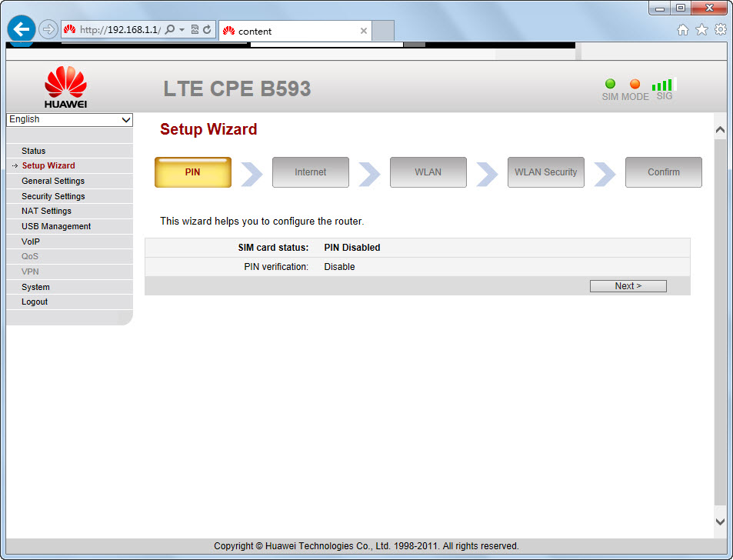Open General Settings in sidebar
Viewport: 733px width, 560px height.
click(53, 181)
